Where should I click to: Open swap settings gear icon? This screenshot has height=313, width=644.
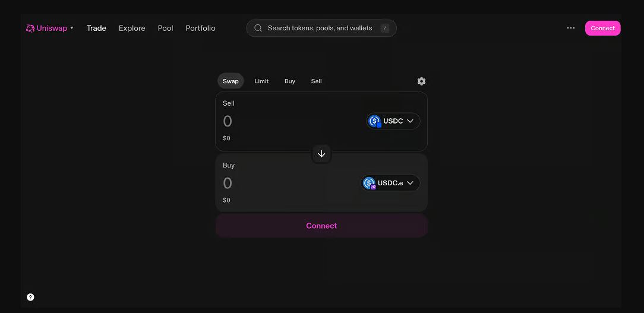421,81
